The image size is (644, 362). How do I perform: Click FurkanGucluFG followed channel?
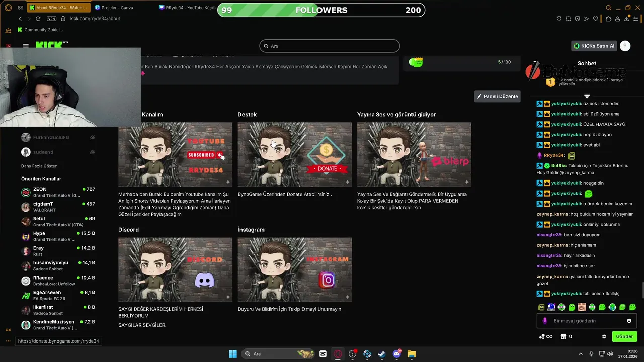click(x=58, y=137)
